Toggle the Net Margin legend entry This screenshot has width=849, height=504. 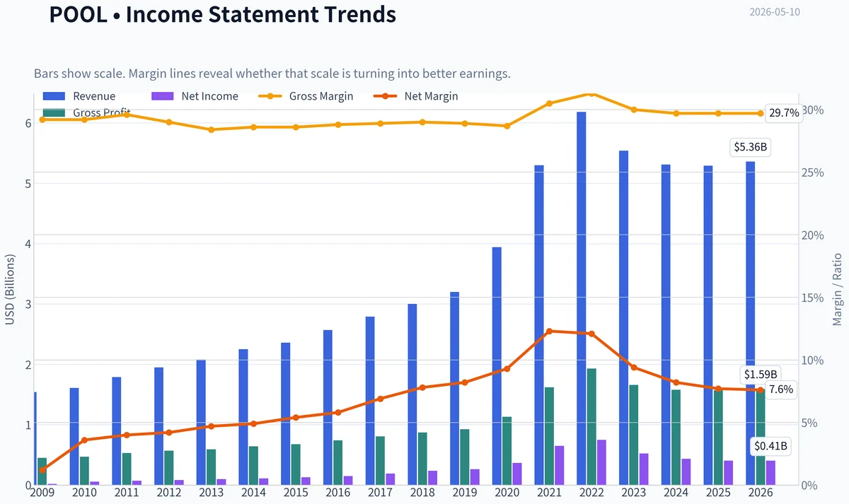(416, 96)
